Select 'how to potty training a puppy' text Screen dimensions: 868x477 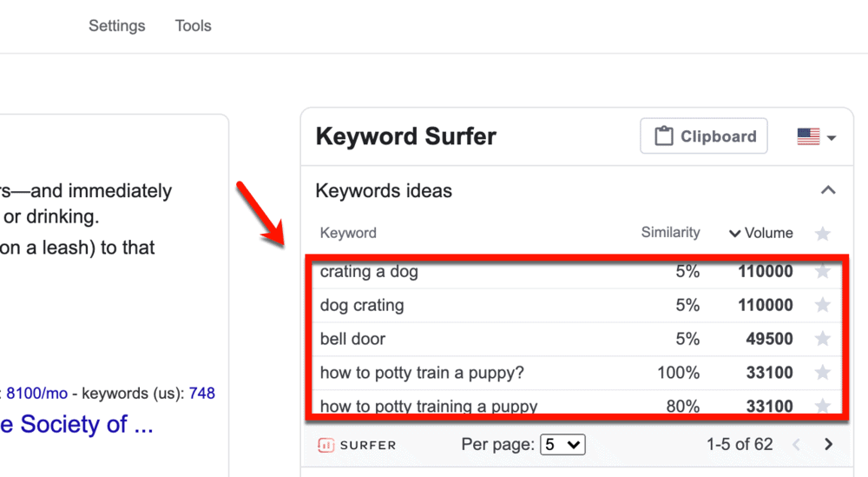point(429,406)
